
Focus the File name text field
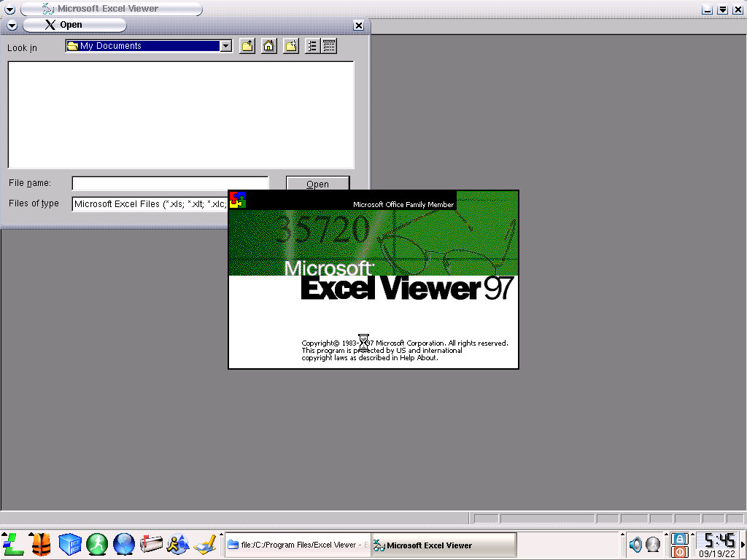(170, 184)
